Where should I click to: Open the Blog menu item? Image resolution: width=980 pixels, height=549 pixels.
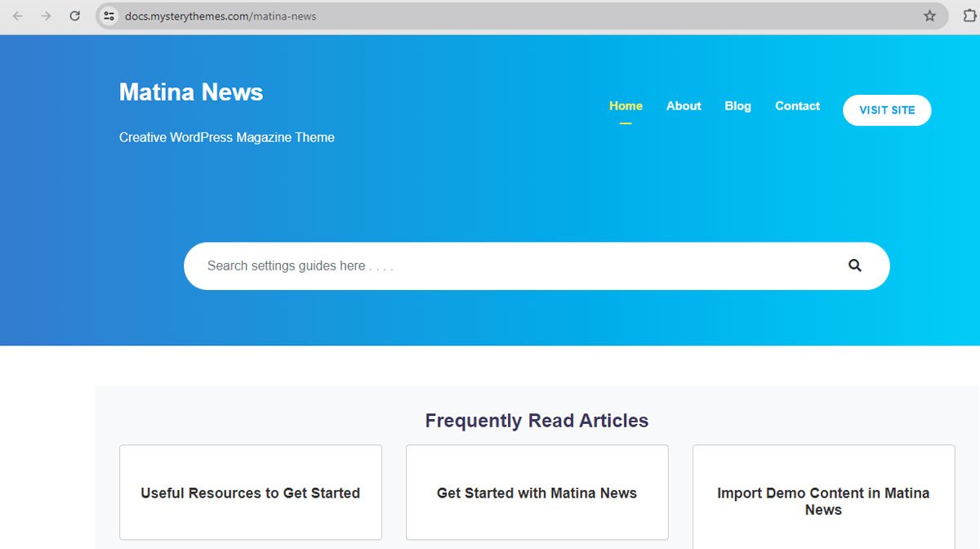point(737,106)
